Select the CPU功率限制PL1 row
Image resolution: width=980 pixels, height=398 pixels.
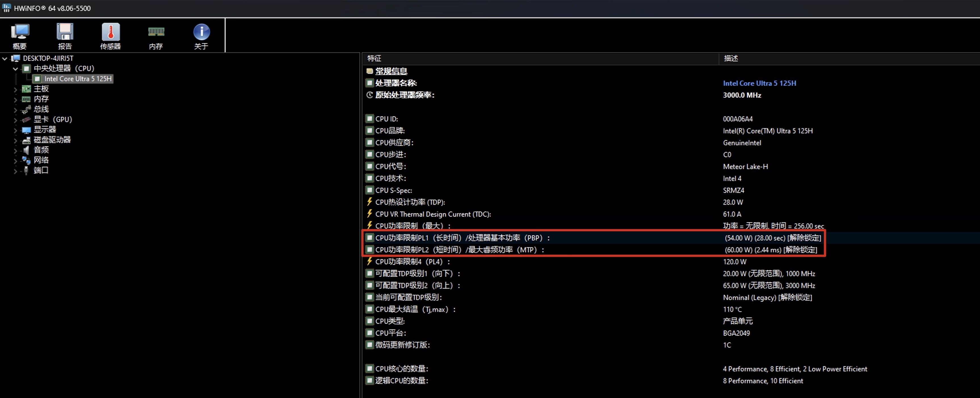pos(462,238)
